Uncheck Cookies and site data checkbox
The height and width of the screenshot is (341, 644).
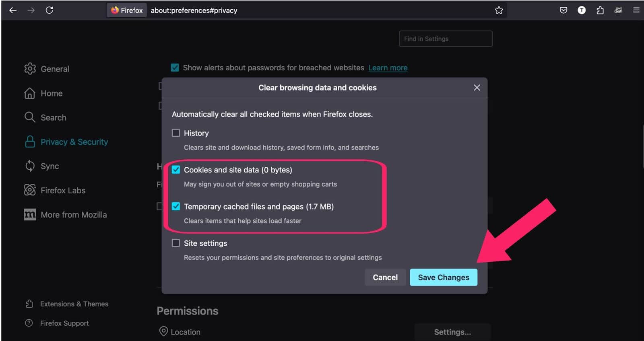coord(176,170)
